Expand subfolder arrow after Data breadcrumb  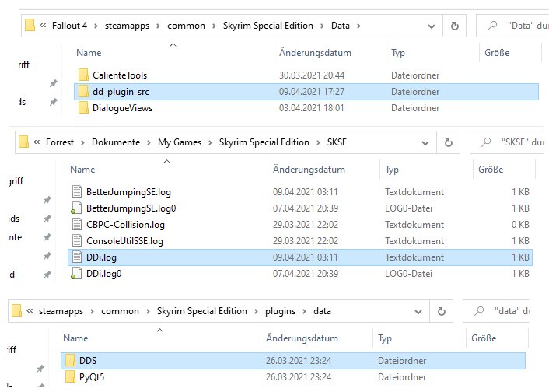coord(358,26)
